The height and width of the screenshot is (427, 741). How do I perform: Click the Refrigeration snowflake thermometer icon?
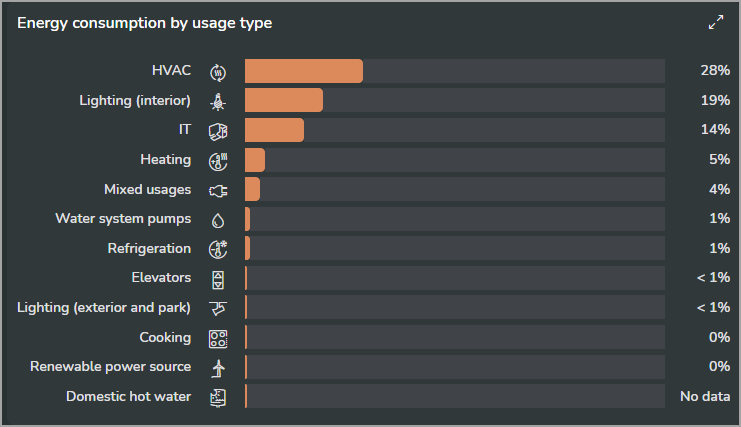tap(218, 249)
